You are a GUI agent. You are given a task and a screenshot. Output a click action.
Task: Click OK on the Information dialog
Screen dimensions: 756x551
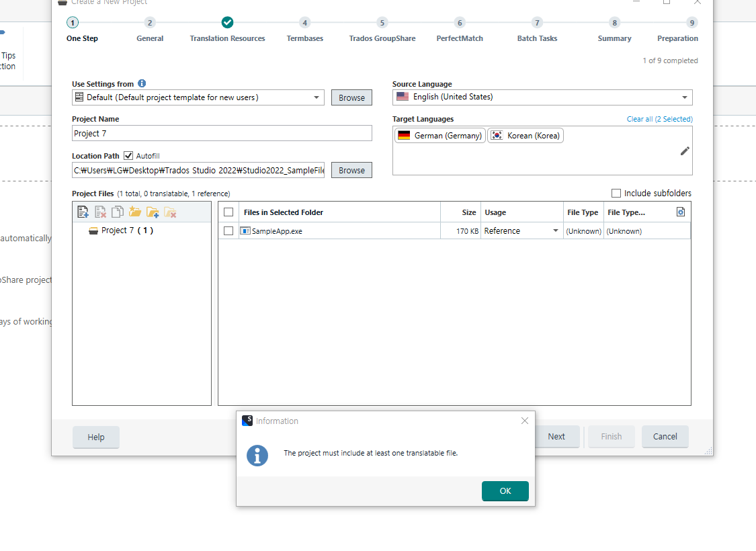tap(505, 491)
